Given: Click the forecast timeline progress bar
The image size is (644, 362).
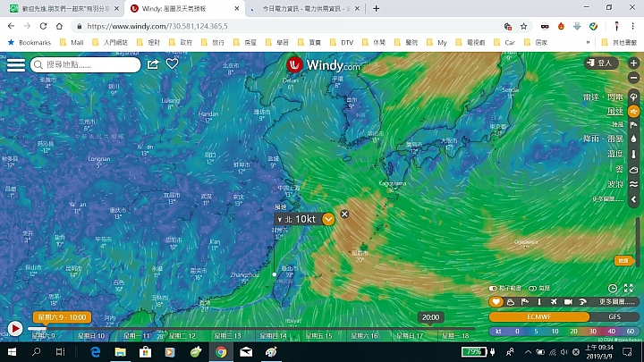Looking at the screenshot, I should (x=250, y=328).
